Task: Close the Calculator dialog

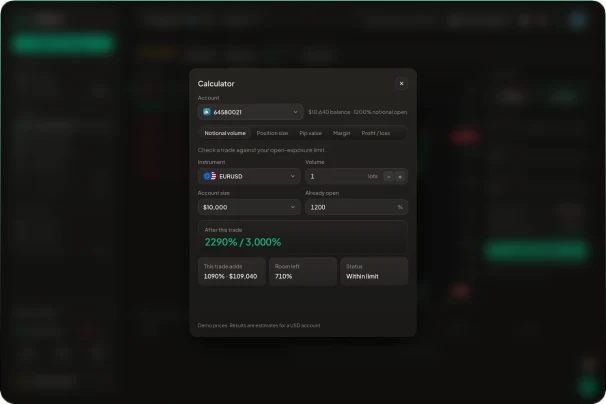Action: (x=401, y=84)
